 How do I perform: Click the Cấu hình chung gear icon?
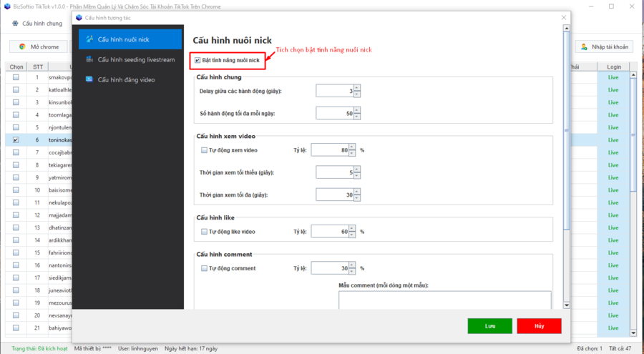pos(15,24)
